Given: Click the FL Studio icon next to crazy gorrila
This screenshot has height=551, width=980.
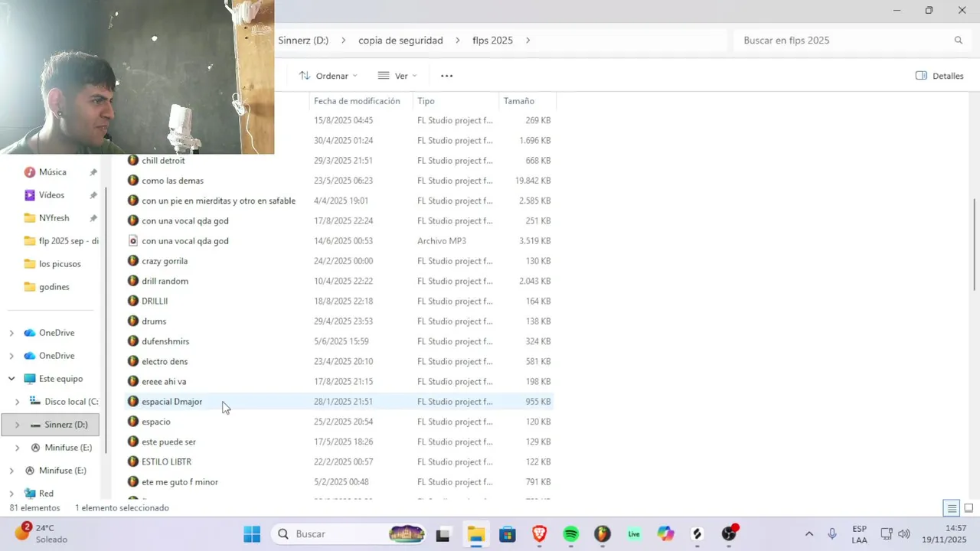Looking at the screenshot, I should (133, 261).
